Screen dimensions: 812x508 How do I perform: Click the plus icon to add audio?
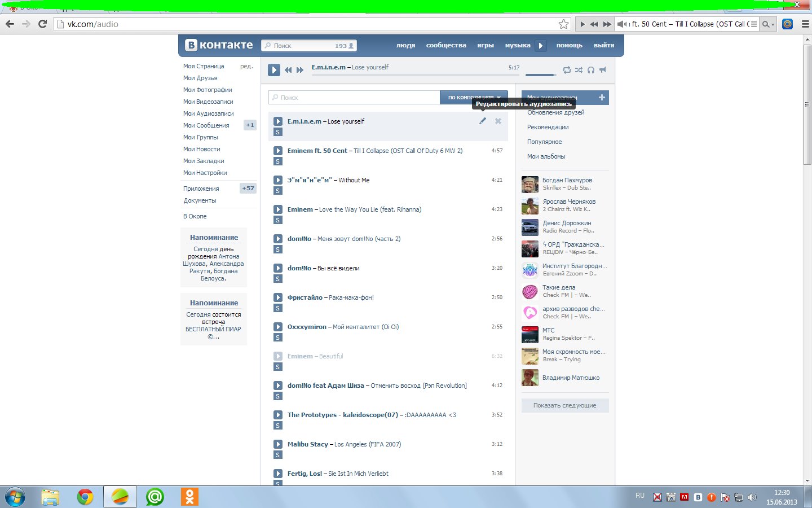tap(602, 98)
